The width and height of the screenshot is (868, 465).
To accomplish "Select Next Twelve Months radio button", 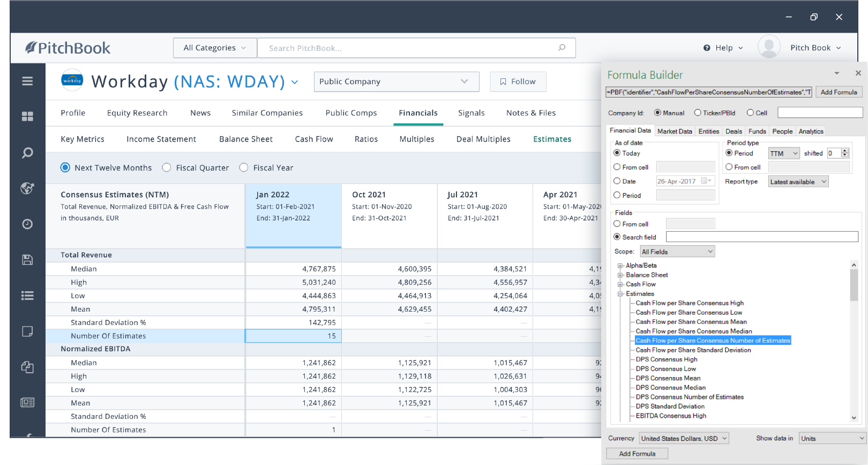I will (x=65, y=167).
